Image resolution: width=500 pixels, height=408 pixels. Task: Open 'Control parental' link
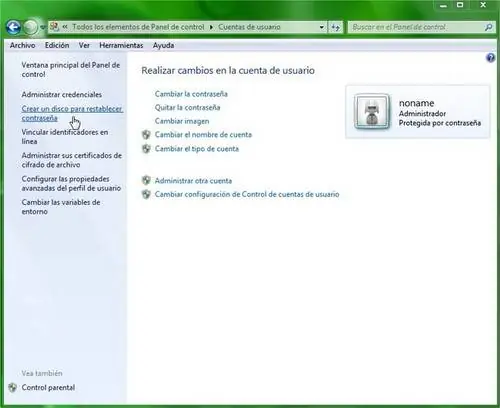pos(48,388)
